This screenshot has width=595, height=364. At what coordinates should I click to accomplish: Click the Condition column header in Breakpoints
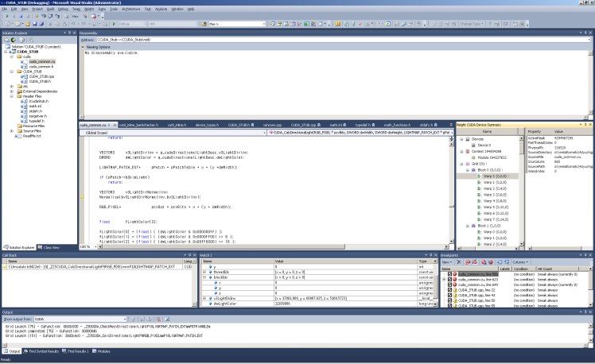coord(523,269)
